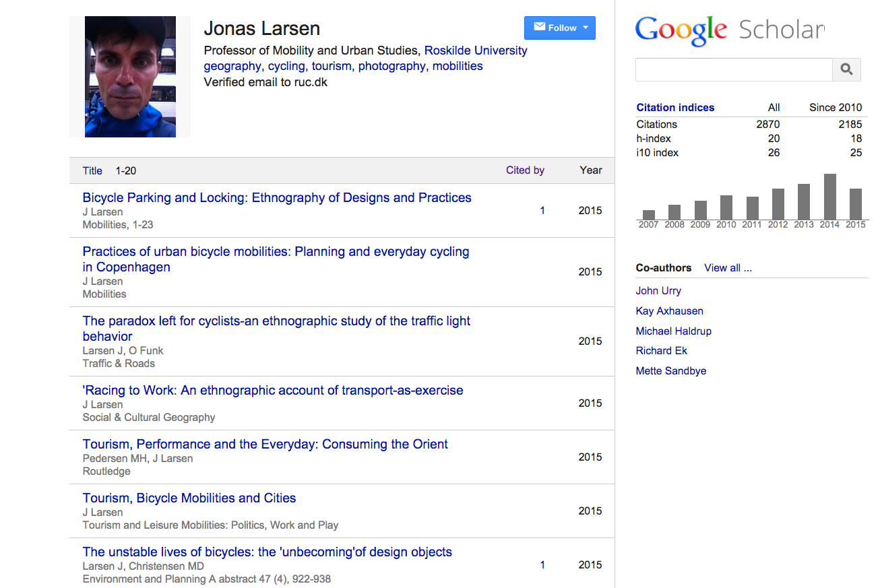Open the cycling interest label
This screenshot has width=880, height=588.
286,65
